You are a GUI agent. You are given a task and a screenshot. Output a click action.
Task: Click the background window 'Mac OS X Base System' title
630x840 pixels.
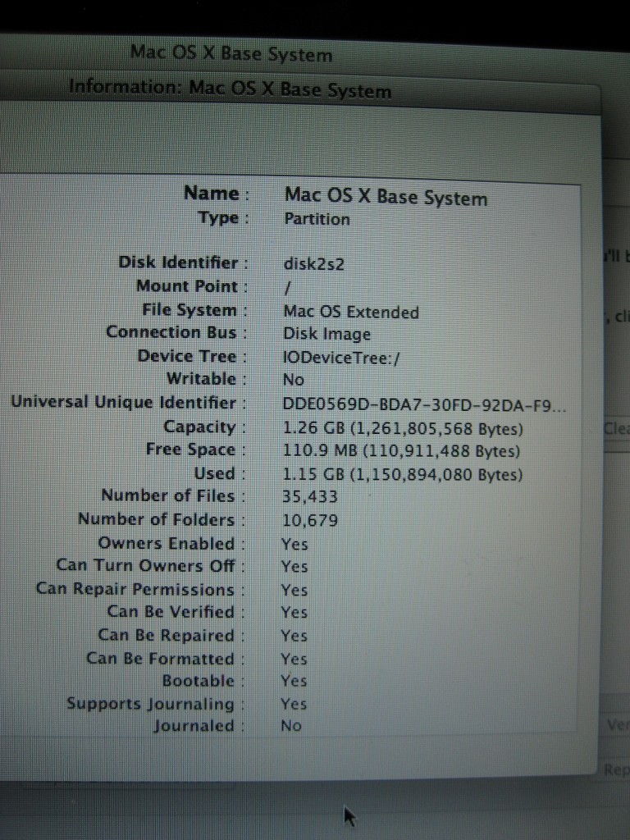coord(231,53)
